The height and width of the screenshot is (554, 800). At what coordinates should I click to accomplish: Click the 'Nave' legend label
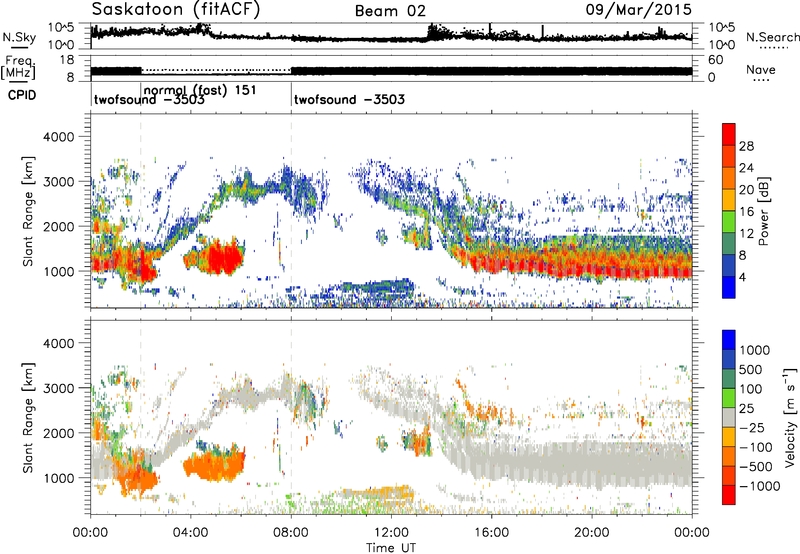[x=760, y=69]
